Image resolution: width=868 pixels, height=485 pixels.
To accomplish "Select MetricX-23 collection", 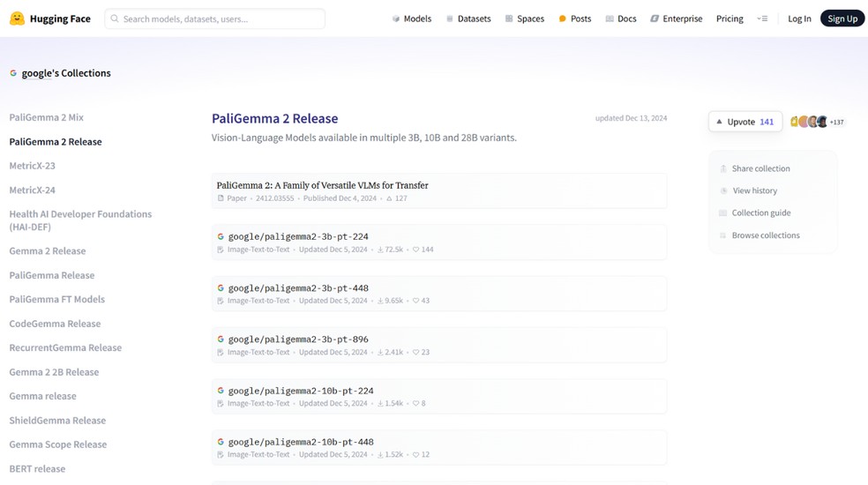I will point(32,166).
